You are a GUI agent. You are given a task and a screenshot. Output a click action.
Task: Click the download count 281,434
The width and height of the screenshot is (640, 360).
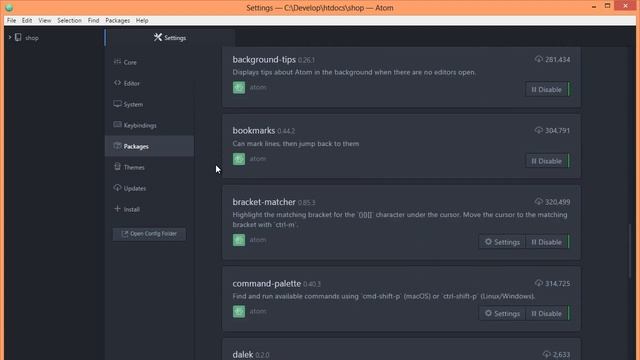(x=558, y=60)
